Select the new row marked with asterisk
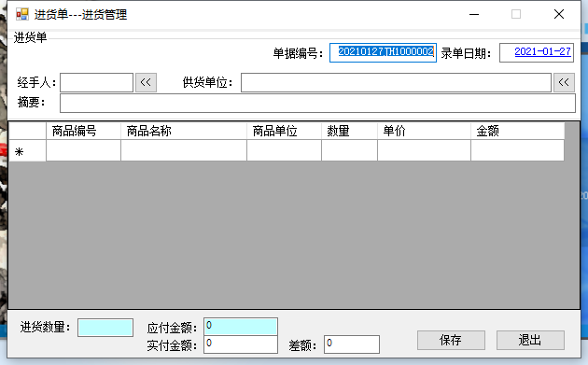Viewport: 588px width, 365px height. pyautogui.click(x=27, y=151)
